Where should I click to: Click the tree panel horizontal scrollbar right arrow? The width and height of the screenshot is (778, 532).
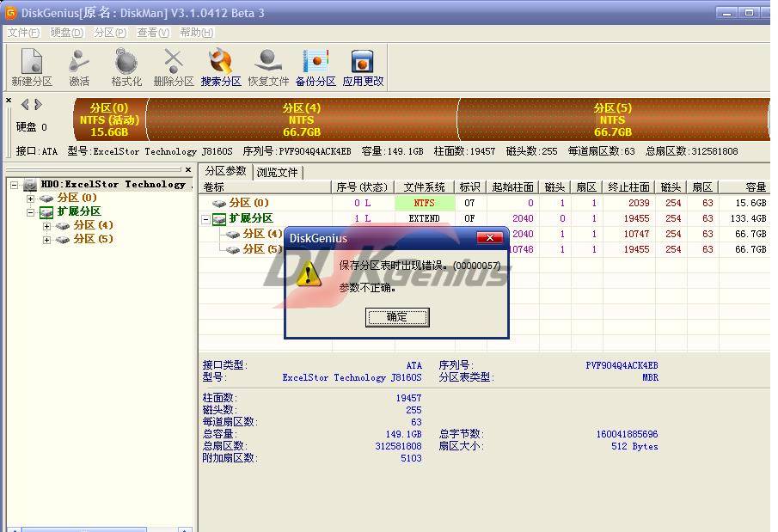coord(185,529)
